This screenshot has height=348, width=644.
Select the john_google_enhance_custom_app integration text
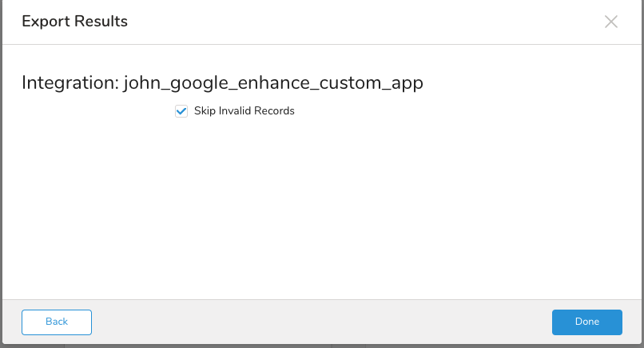point(272,82)
